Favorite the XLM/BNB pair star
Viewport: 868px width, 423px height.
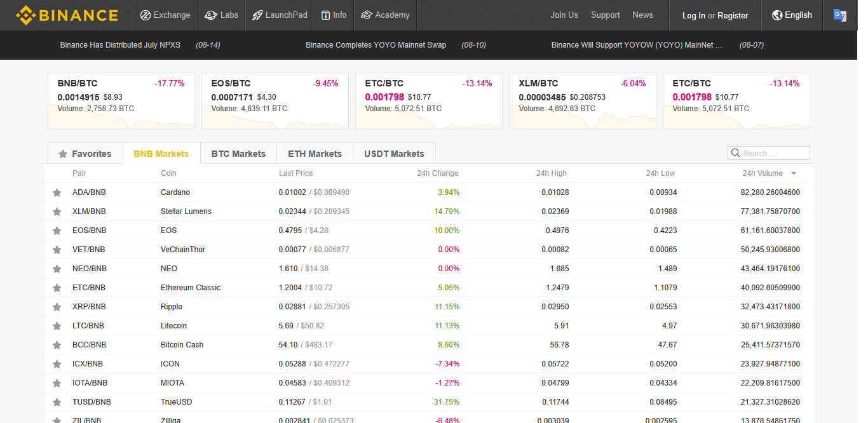(x=57, y=211)
